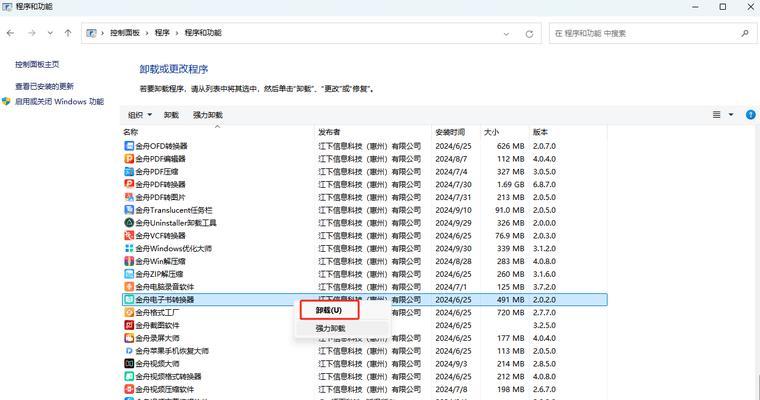Open the 控制面板主页 link

point(37,64)
